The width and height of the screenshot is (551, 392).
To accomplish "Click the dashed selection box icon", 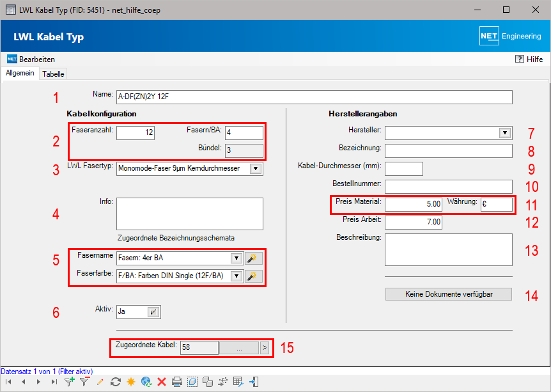I will [192, 382].
